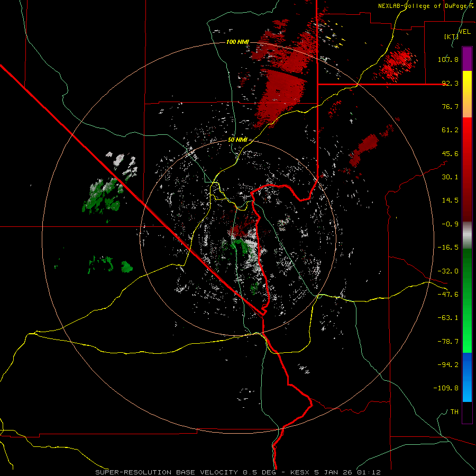The image size is (476, 476).
Task: Select the 107.8 velocity scale value
Action: tap(448, 59)
